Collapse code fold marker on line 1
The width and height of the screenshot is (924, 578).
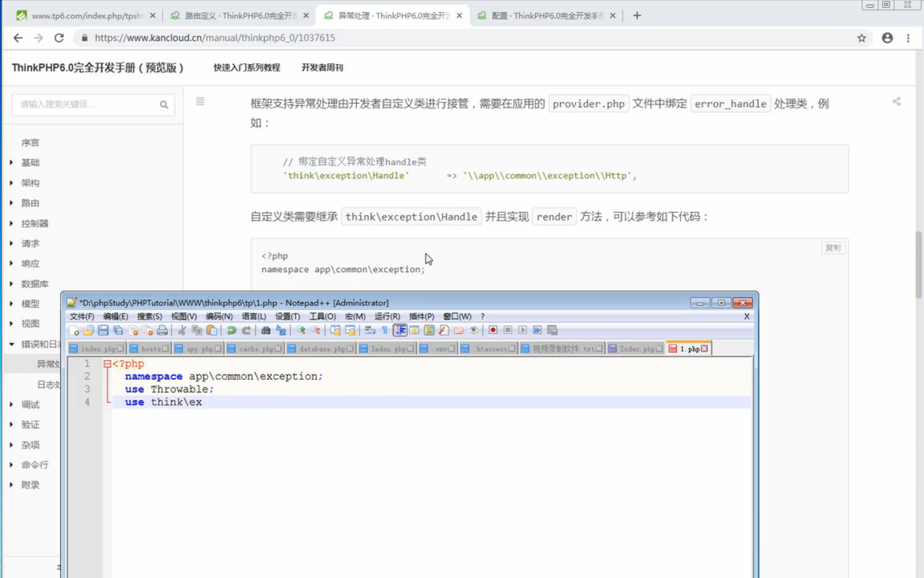(x=107, y=364)
